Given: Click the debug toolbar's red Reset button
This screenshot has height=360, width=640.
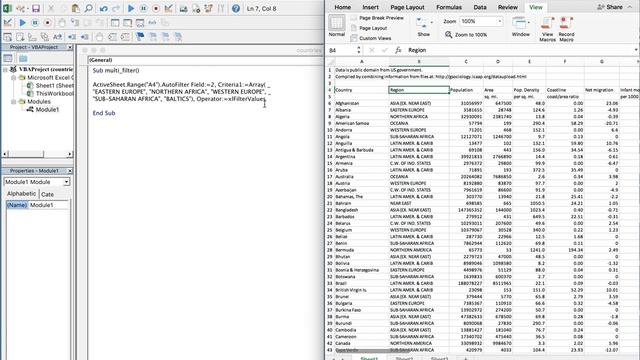Looking at the screenshot, I should tap(47, 23).
